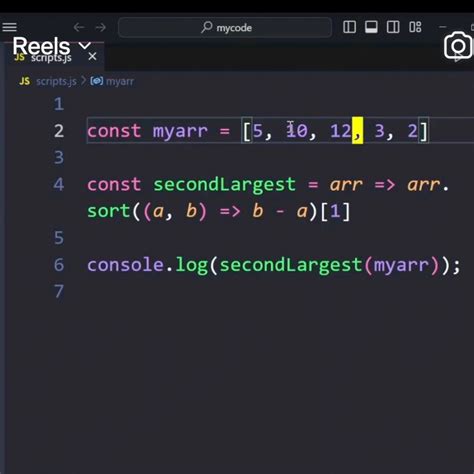Toggle the secondary sidebar layout icon
Viewport: 474px width, 474px height.
coord(393,27)
